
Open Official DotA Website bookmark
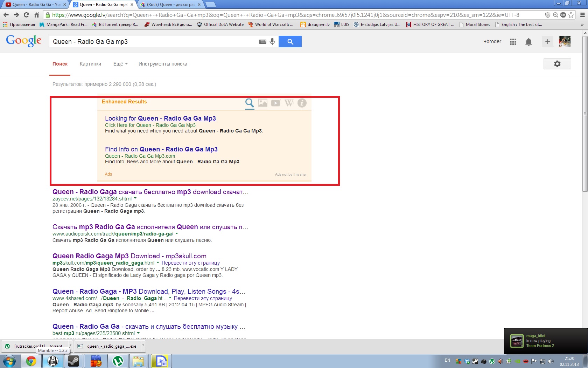point(220,25)
